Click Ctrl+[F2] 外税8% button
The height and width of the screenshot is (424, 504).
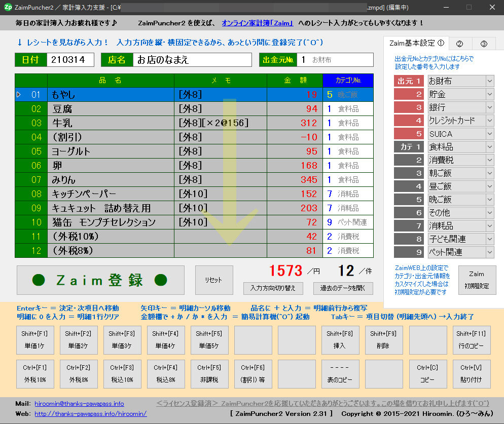point(79,374)
